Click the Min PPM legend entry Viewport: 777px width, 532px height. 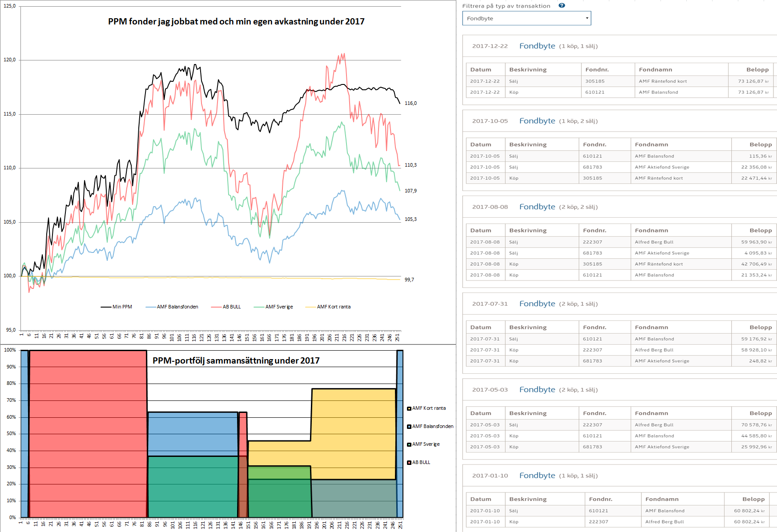point(117,307)
